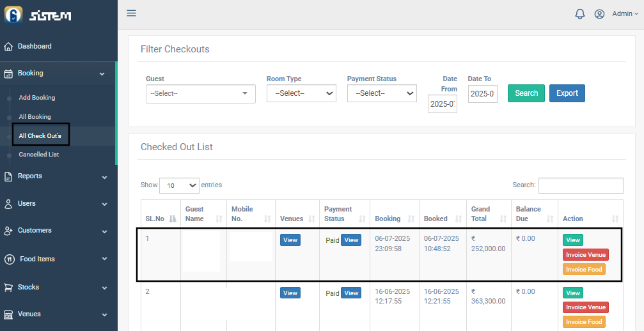Click the Dashboard home icon
644x331 pixels.
click(x=8, y=47)
